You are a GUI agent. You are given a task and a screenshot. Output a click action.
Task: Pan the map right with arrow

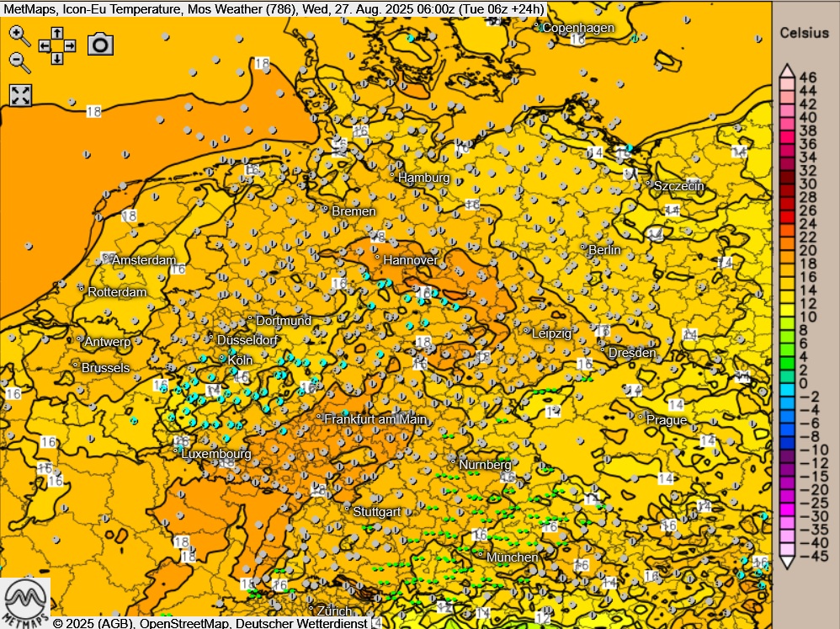(x=69, y=45)
